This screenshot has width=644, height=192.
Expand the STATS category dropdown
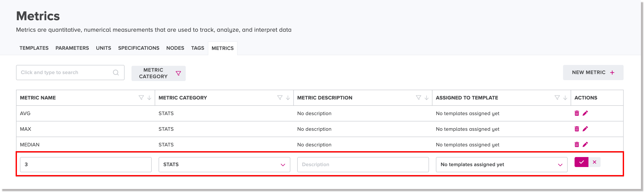[224, 164]
